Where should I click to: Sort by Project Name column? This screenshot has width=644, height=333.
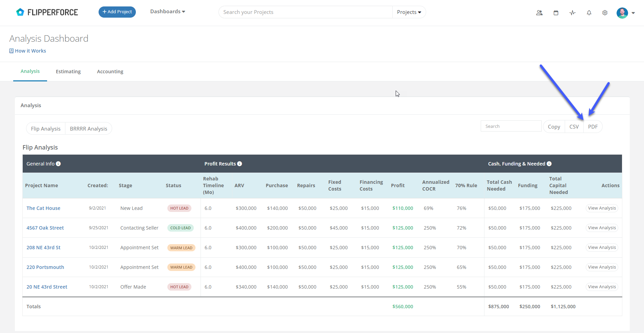click(x=41, y=185)
